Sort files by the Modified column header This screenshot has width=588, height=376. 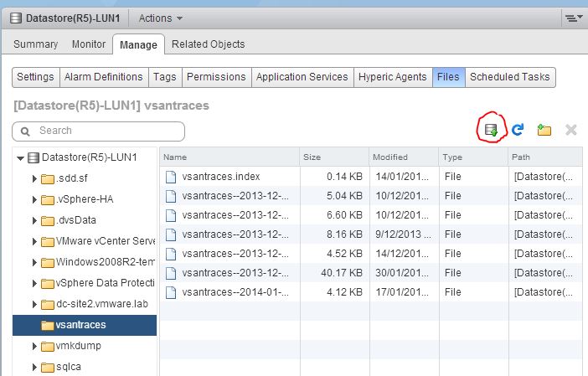click(404, 157)
